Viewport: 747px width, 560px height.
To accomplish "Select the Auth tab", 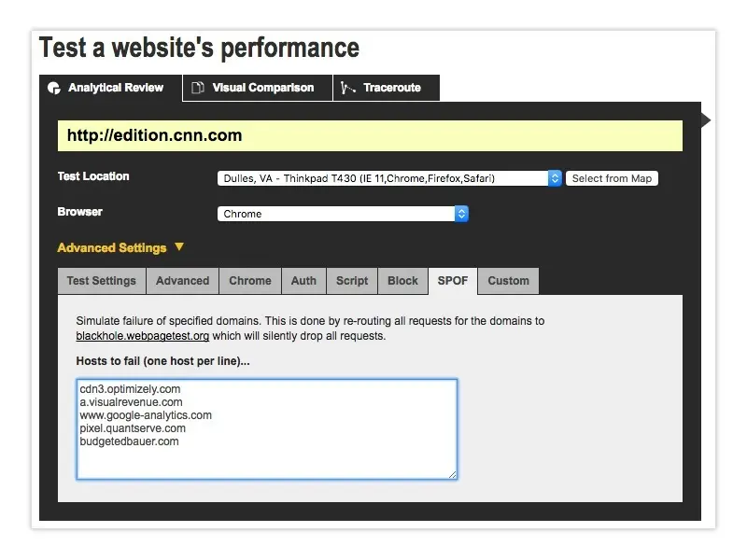I will [x=303, y=280].
